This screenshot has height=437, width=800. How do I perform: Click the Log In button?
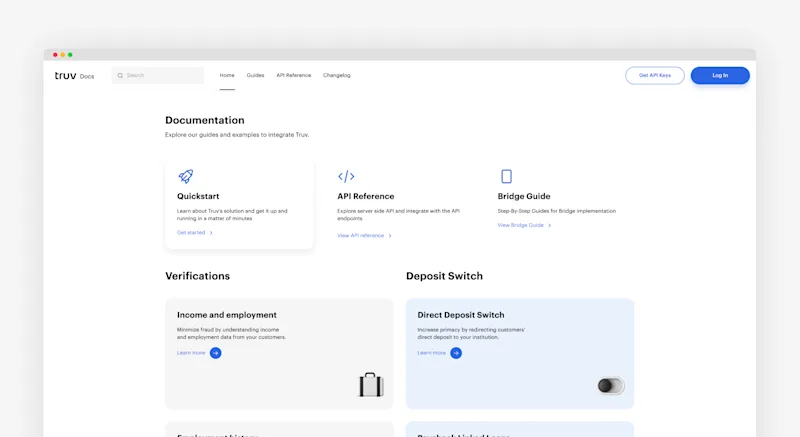pos(720,75)
